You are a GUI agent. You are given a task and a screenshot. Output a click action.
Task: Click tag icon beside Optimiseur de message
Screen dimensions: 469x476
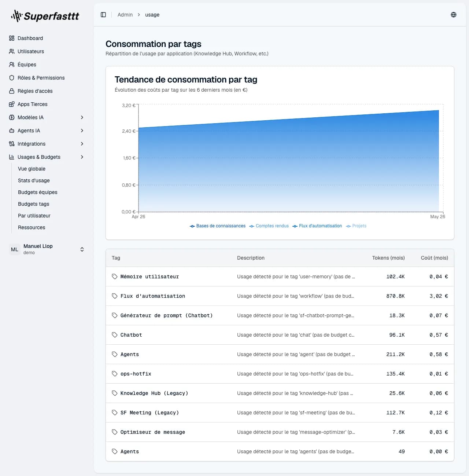(115, 432)
